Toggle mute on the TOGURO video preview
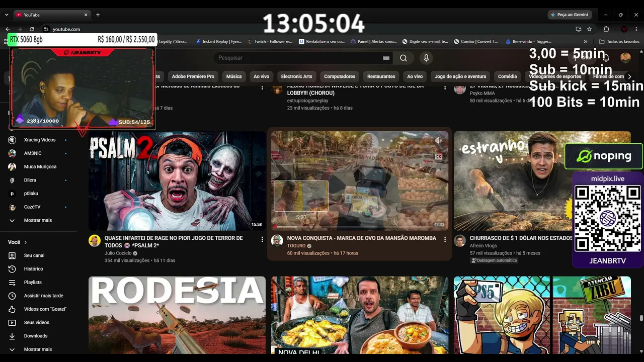 (x=439, y=141)
